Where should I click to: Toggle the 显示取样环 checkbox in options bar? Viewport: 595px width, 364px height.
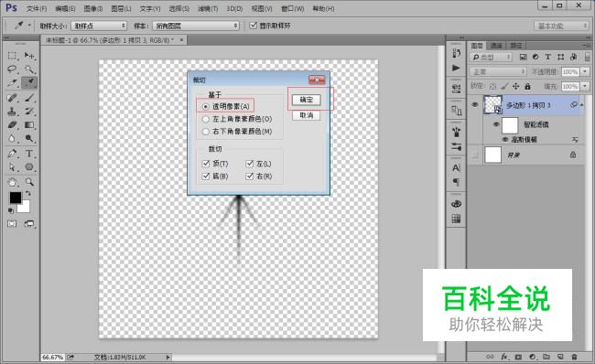253,26
